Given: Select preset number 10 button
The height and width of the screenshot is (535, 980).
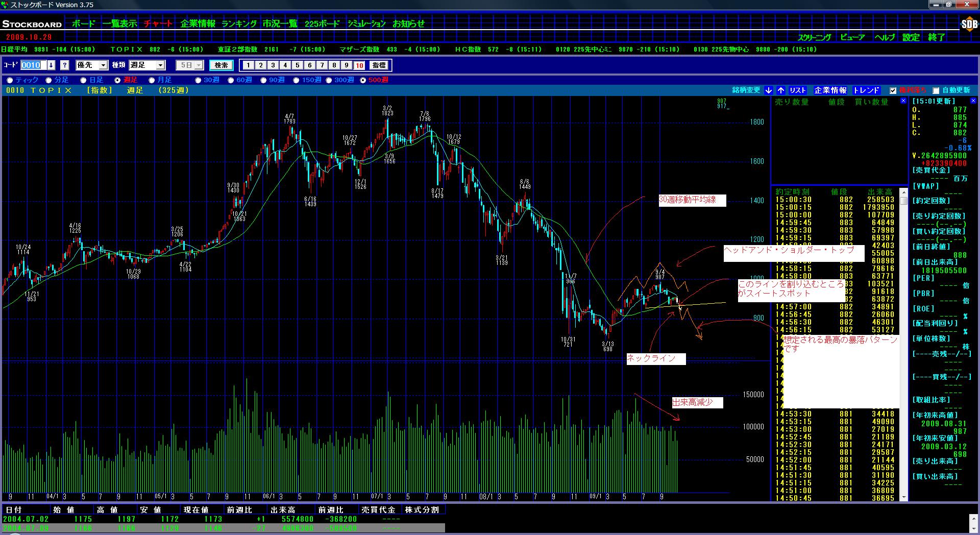Looking at the screenshot, I should [x=359, y=65].
